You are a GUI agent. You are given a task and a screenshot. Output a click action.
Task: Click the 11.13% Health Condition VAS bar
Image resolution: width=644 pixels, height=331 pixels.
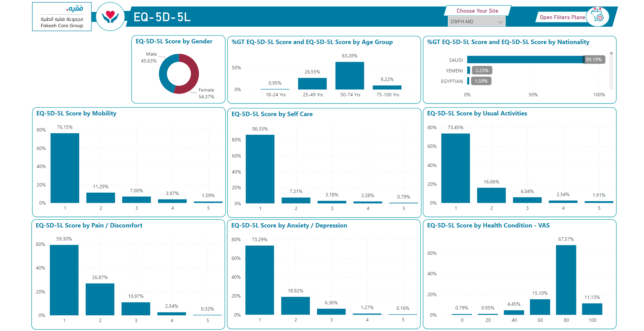592,309
